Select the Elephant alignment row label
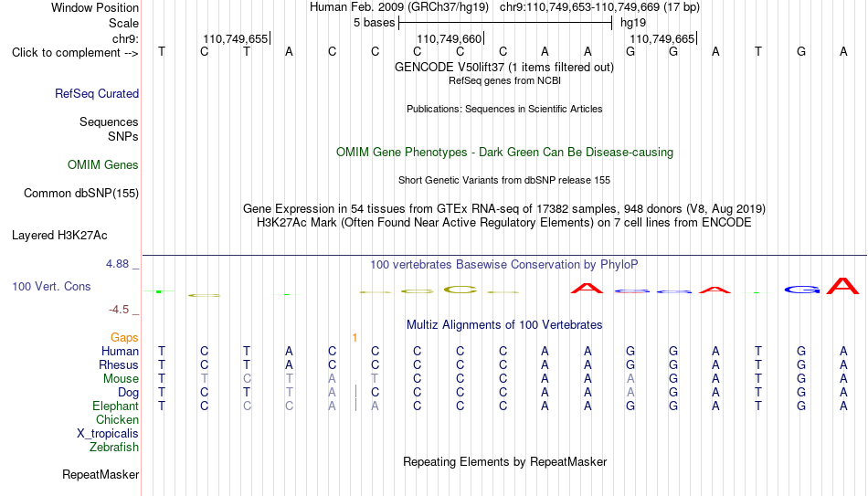The image size is (868, 496). [116, 406]
